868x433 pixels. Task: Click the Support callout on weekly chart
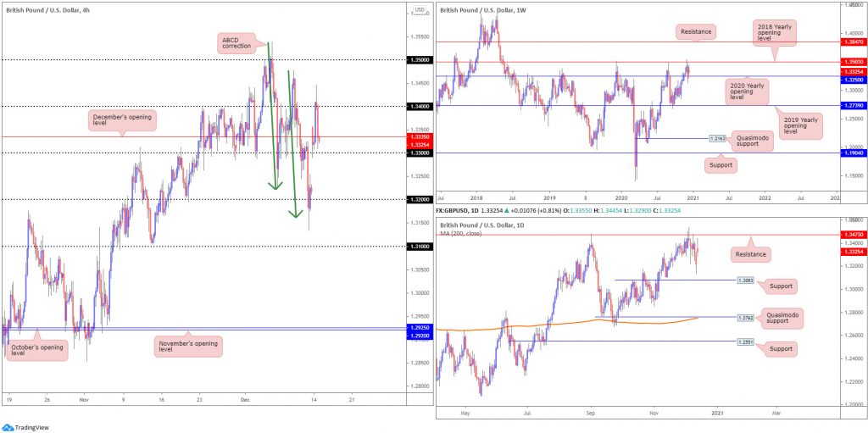pyautogui.click(x=721, y=165)
